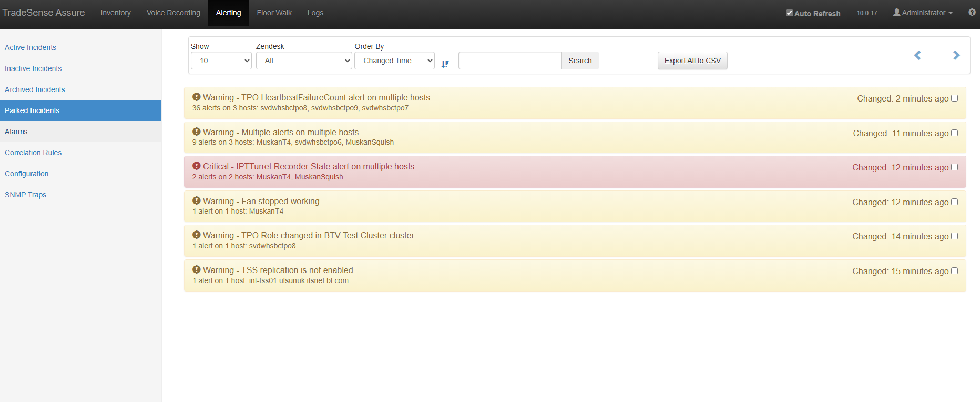The width and height of the screenshot is (980, 402).
Task: Select the Fan stopped working checkbox
Action: click(955, 202)
